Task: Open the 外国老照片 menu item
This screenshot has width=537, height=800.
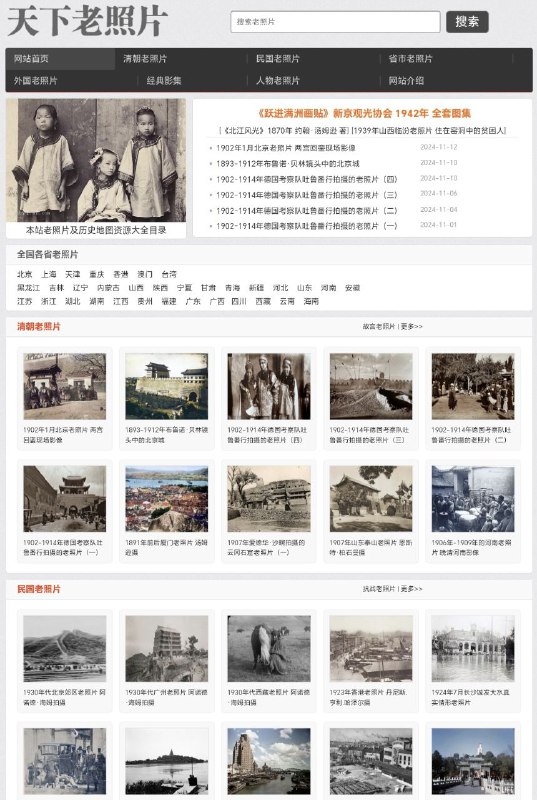Action: (x=36, y=81)
